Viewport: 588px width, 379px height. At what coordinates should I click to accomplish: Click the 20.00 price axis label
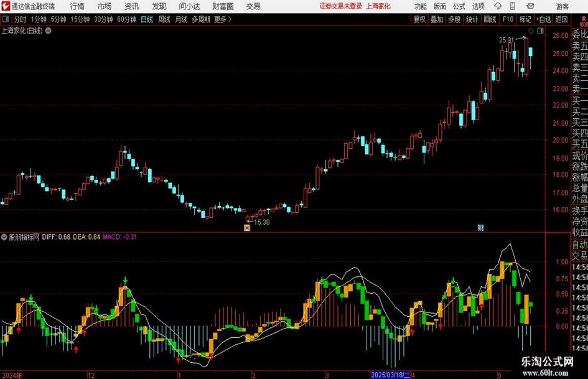click(560, 140)
